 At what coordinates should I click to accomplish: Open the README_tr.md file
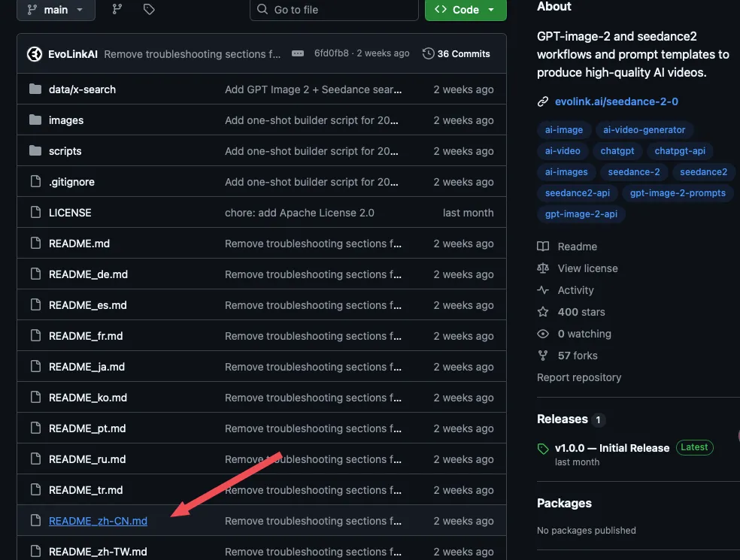[x=86, y=490]
